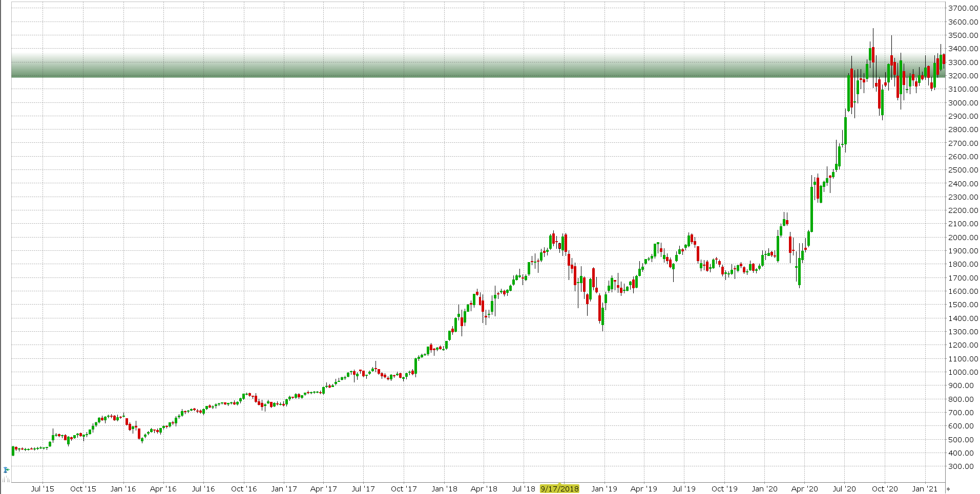980x494 pixels.
Task: Click the Jul '15 date axis label
Action: (x=43, y=488)
